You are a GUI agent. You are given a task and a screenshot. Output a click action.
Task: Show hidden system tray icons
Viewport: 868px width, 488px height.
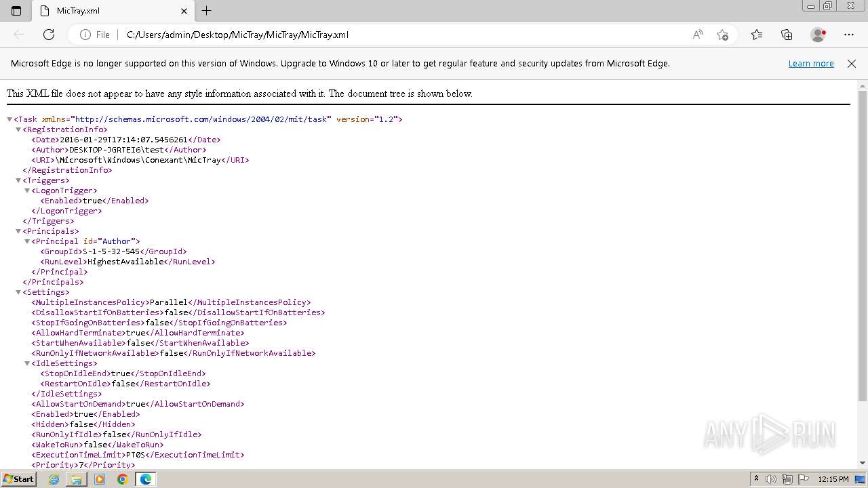[757, 479]
